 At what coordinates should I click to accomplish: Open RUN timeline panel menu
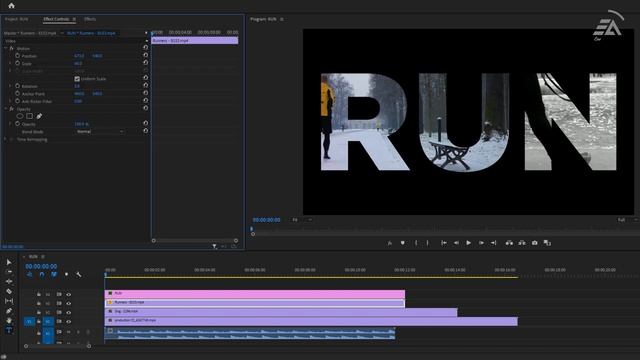[43, 256]
